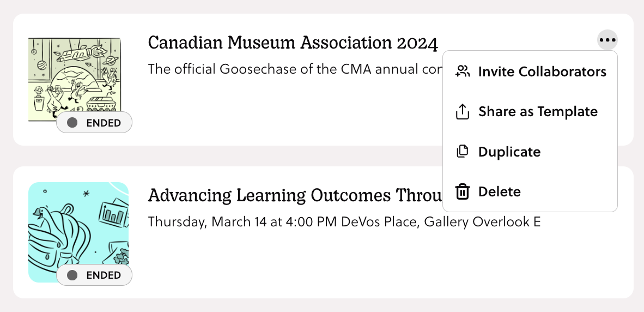The width and height of the screenshot is (644, 312).
Task: Click the Duplicate copy icon
Action: tap(462, 152)
